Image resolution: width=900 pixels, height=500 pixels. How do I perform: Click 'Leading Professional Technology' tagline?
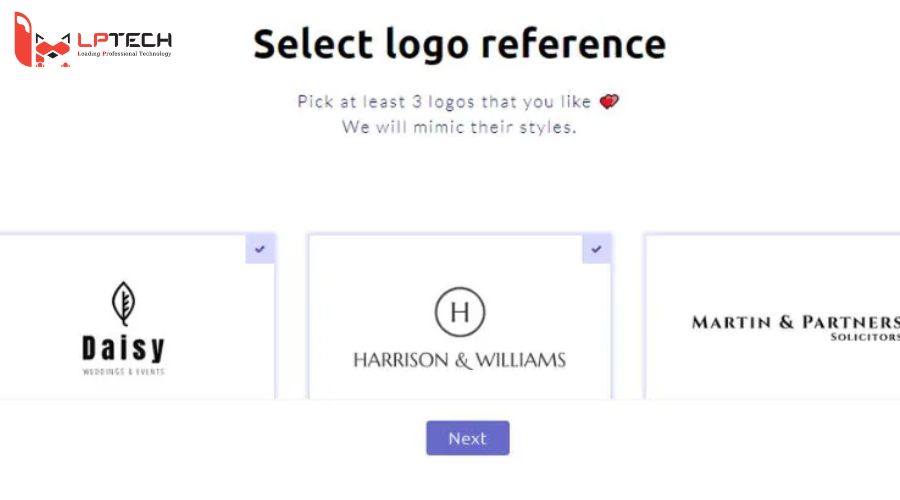124,54
